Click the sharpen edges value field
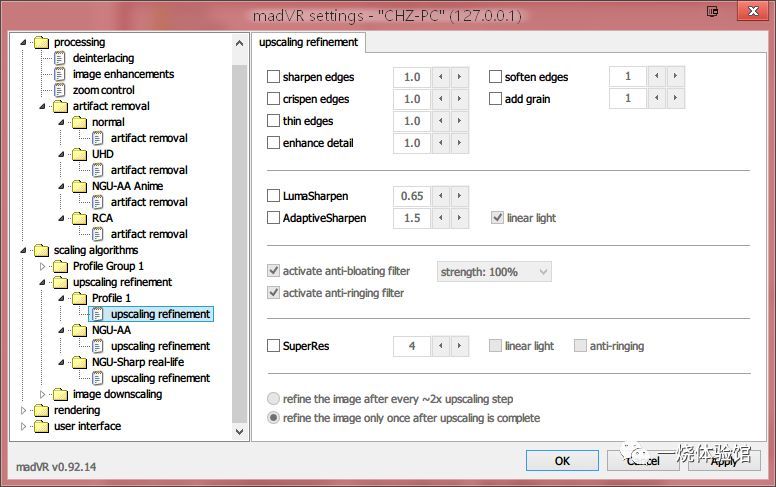 (412, 77)
